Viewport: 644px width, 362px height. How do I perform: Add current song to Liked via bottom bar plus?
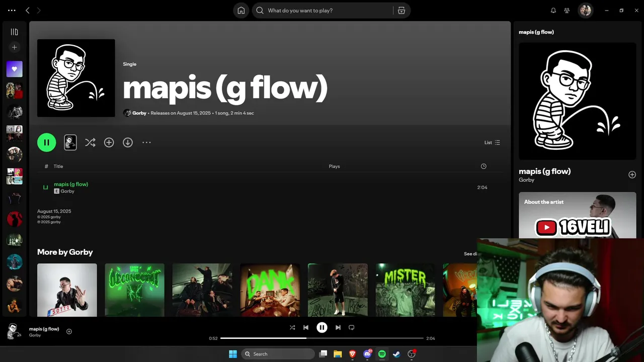(x=69, y=331)
